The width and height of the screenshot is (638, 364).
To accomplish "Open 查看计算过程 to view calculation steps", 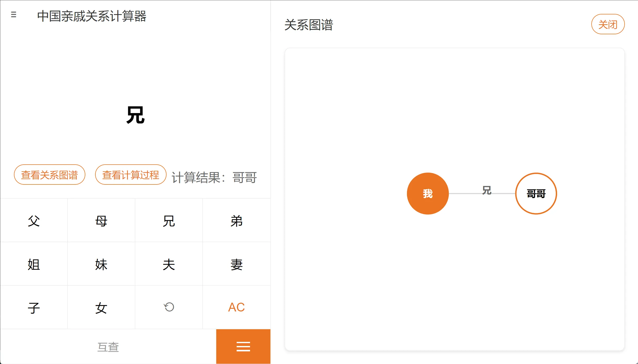I will click(131, 175).
